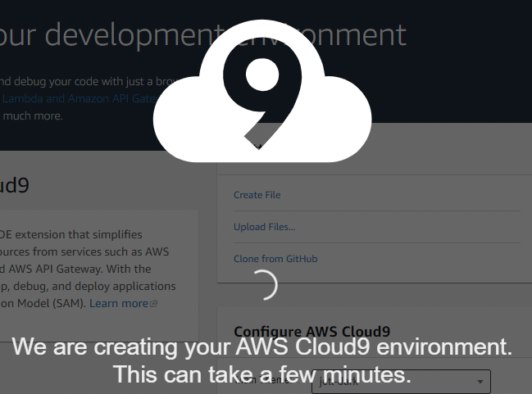Screen dimensions: 532x394
Task: Choose Clone from GitHub
Action: point(275,259)
